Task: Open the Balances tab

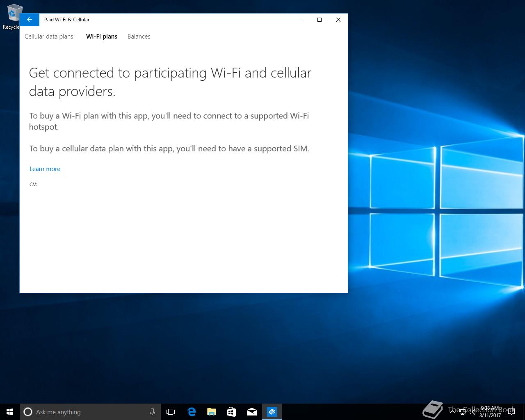Action: click(x=139, y=37)
